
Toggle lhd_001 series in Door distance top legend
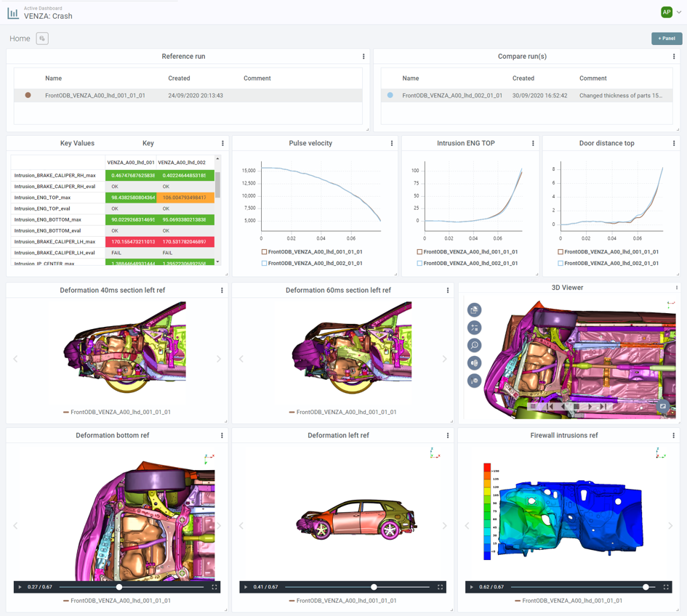tap(608, 252)
